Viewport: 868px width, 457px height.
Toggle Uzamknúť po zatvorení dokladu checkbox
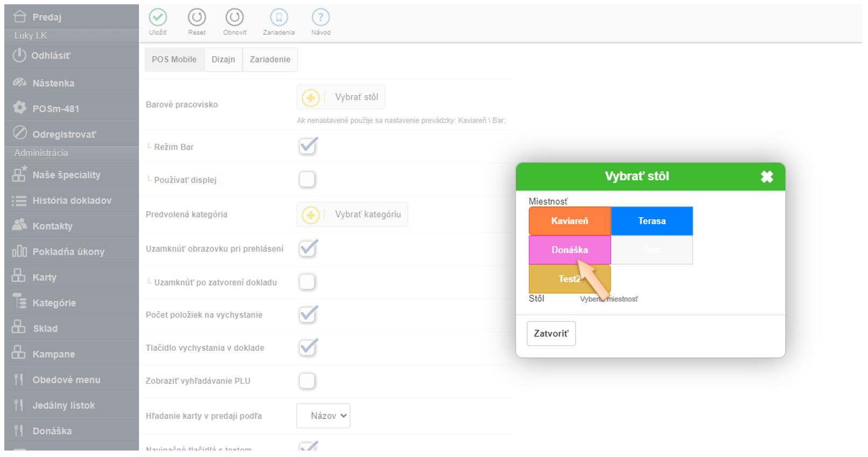click(307, 282)
